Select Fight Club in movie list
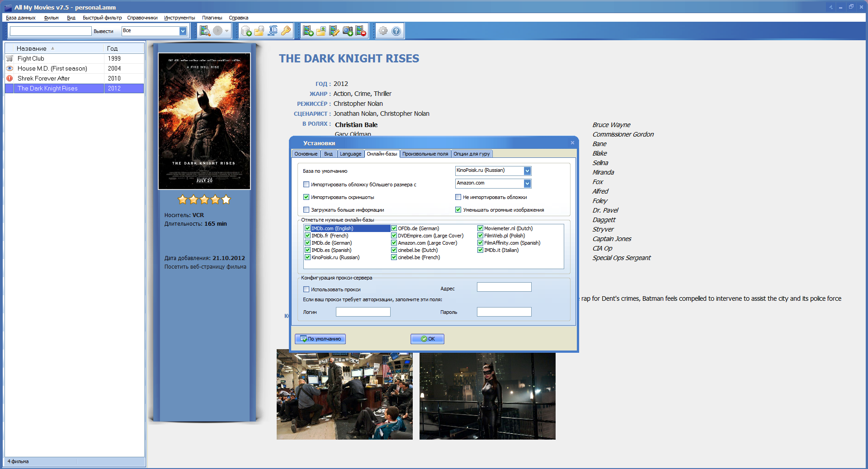 (75, 58)
